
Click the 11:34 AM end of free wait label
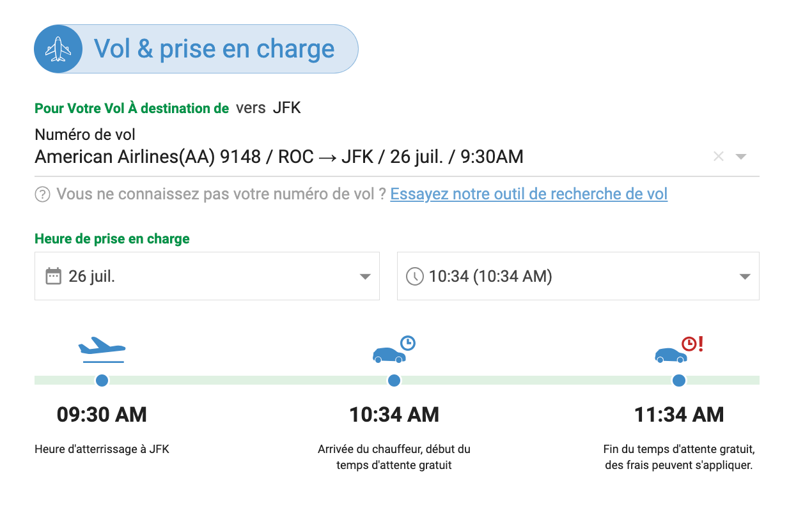679,415
